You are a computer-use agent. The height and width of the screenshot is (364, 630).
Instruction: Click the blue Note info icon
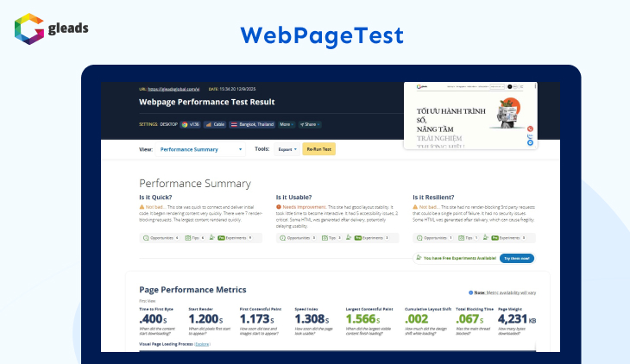470,292
